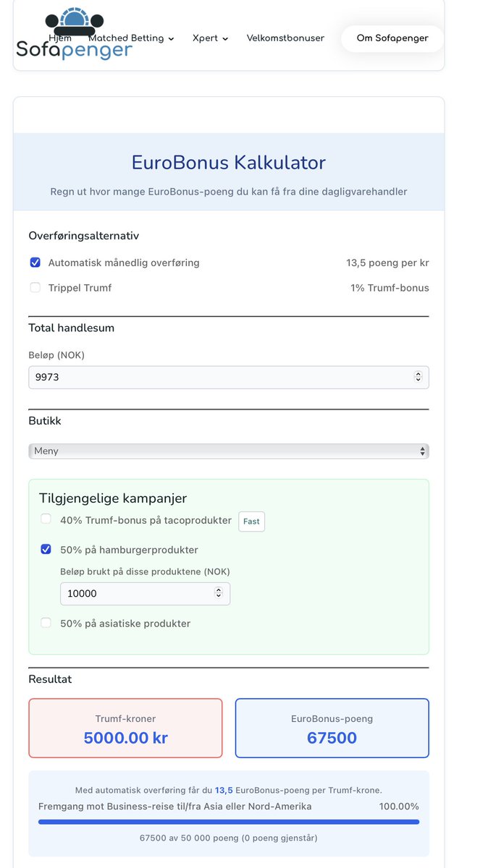Click the Trumf-kroner result card
This screenshot has width=480, height=868.
coord(125,728)
